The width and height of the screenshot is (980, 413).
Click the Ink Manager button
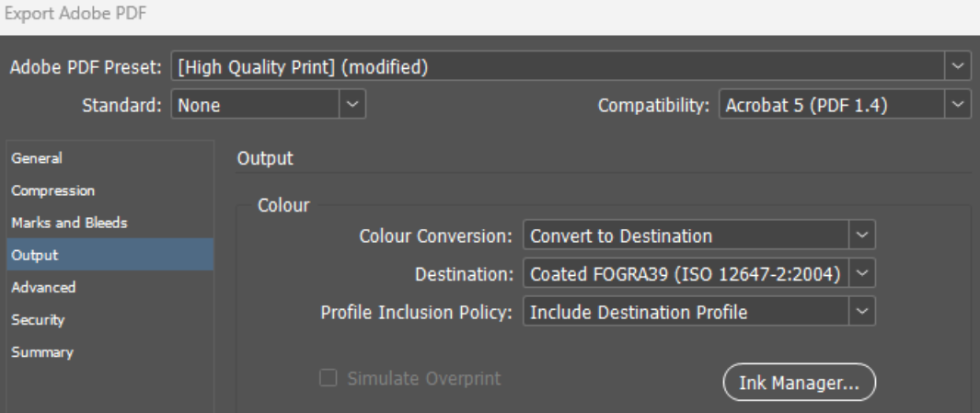pos(799,386)
